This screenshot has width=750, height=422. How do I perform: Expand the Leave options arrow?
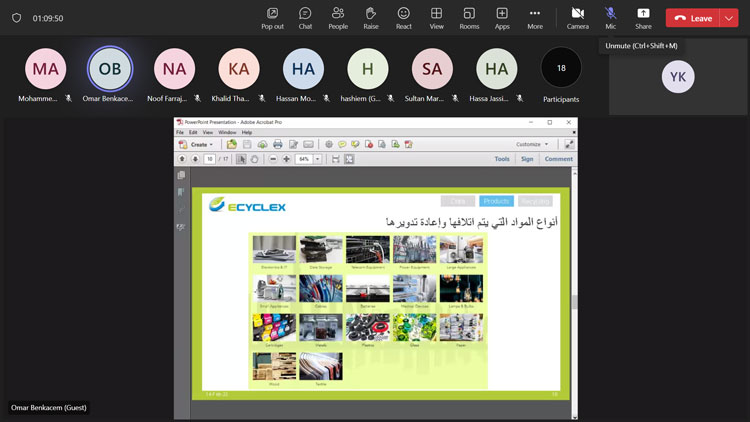[728, 18]
